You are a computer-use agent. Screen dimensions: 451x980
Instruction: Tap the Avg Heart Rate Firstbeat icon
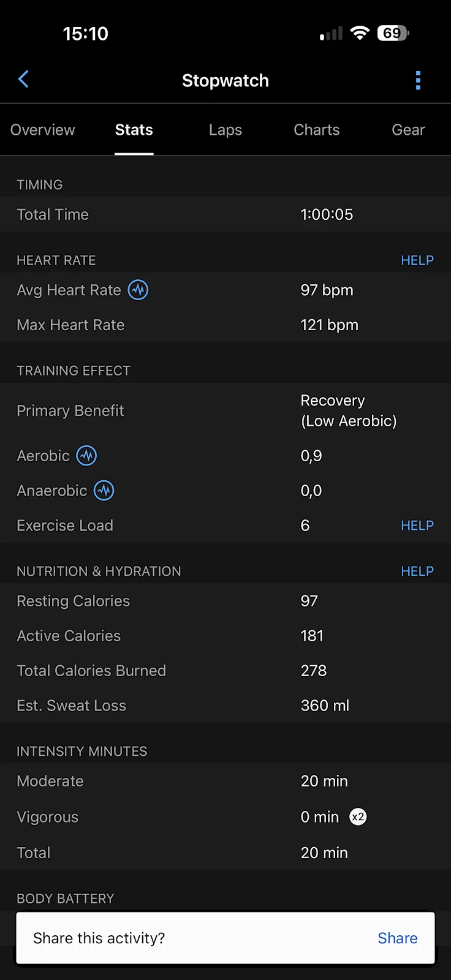[138, 290]
